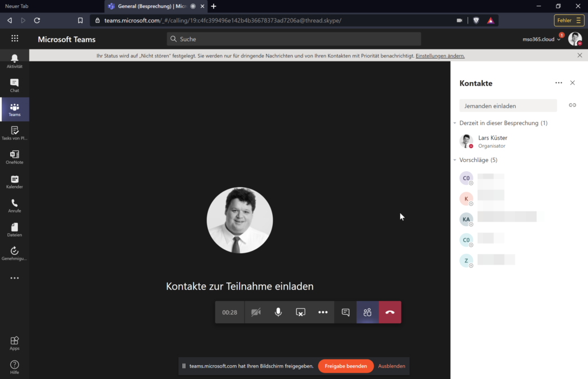This screenshot has height=379, width=588.
Task: Bookmark this page
Action: click(x=80, y=21)
